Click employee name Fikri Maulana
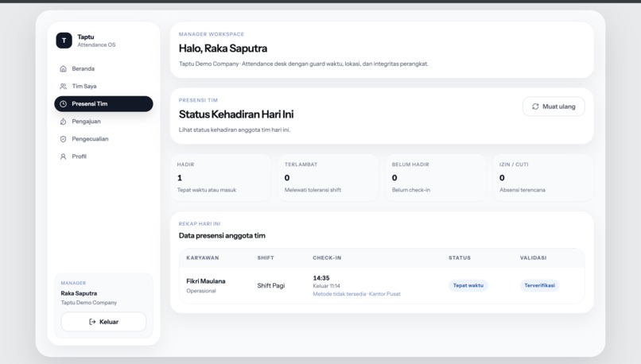Image resolution: width=641 pixels, height=364 pixels. point(206,281)
